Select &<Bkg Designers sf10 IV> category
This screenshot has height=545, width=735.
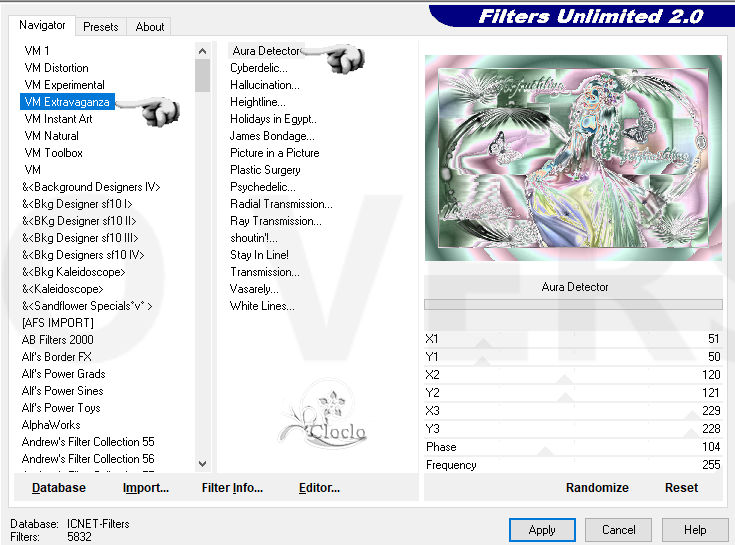[83, 255]
